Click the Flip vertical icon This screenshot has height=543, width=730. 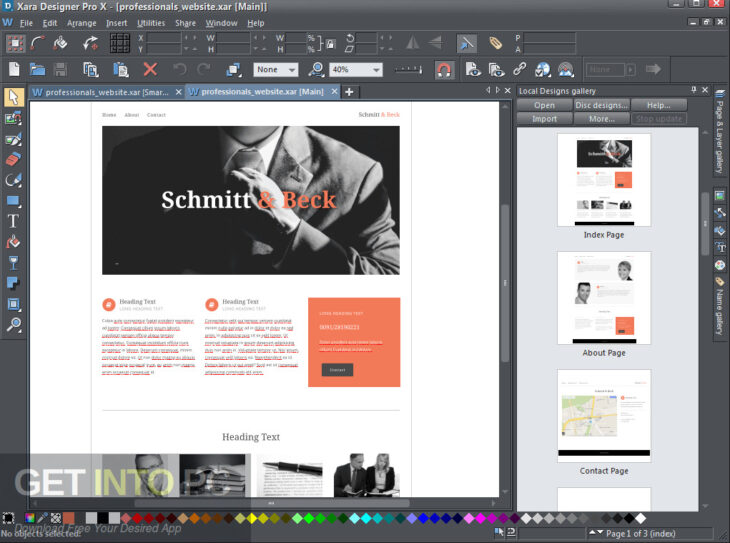click(x=435, y=43)
